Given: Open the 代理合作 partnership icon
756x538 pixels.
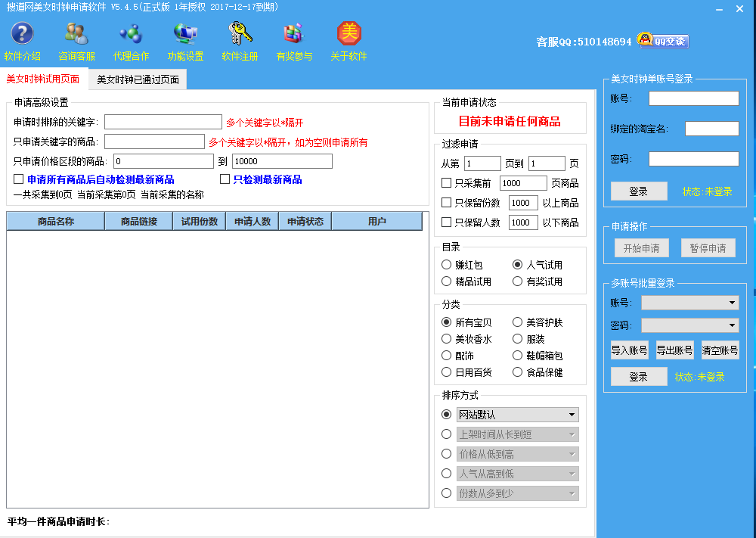Looking at the screenshot, I should click(131, 34).
